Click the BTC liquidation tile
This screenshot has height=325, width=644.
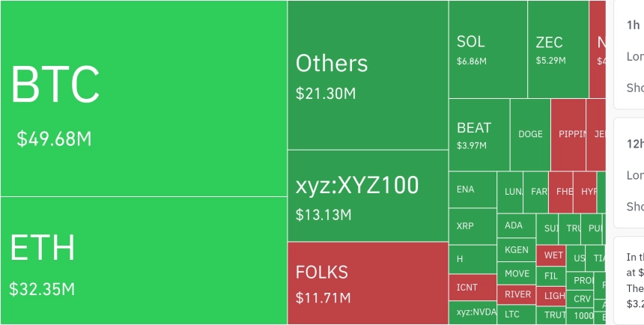point(143,98)
